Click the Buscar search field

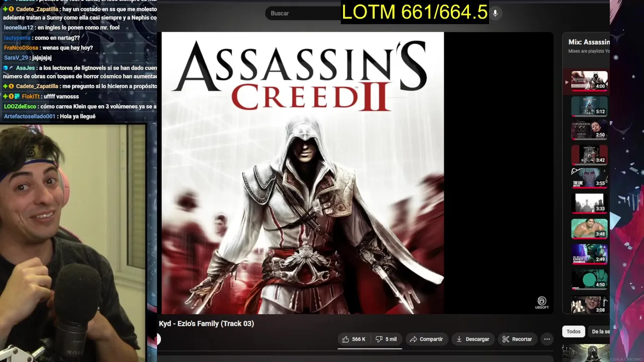[x=303, y=13]
